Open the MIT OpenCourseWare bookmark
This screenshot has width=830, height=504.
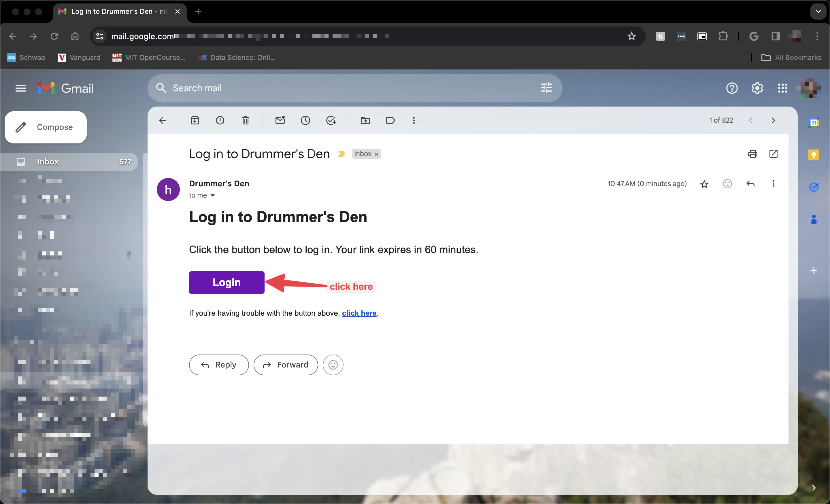click(149, 58)
